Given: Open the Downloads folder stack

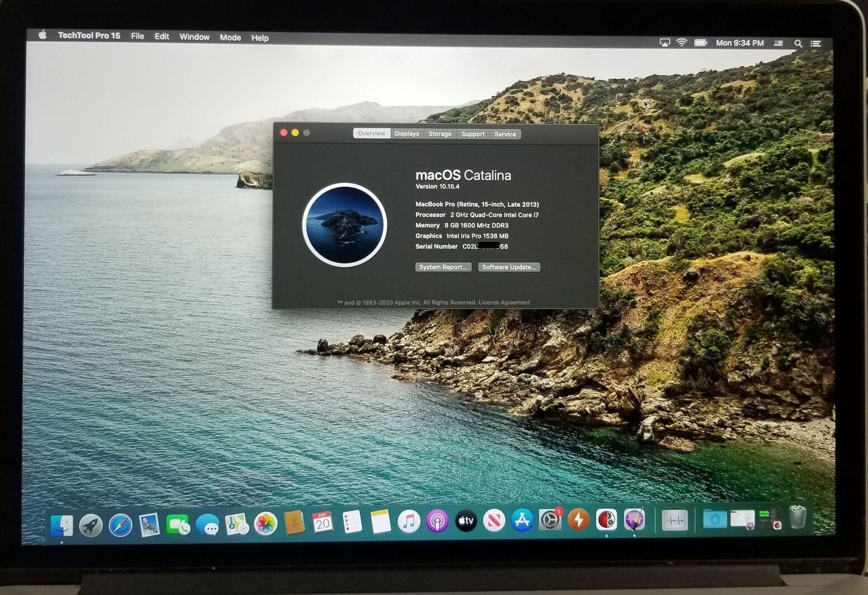Looking at the screenshot, I should click(x=714, y=519).
